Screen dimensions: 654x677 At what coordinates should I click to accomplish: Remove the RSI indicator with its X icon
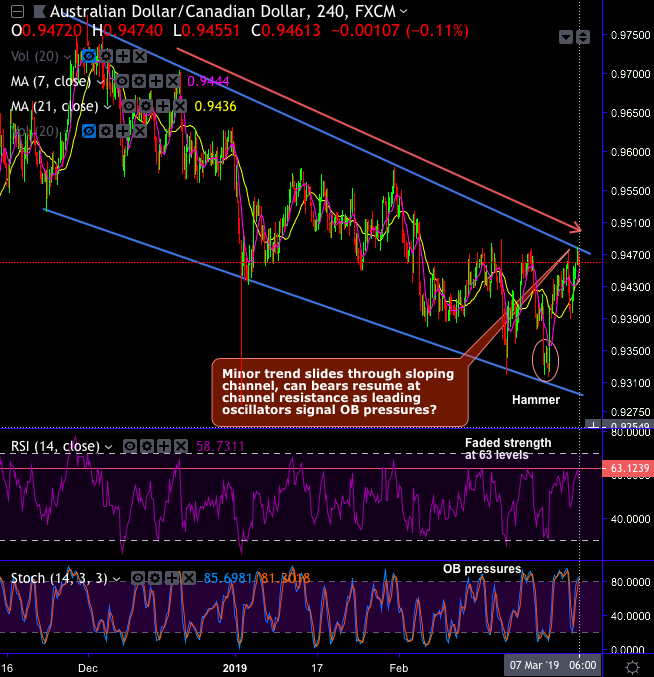[181, 446]
